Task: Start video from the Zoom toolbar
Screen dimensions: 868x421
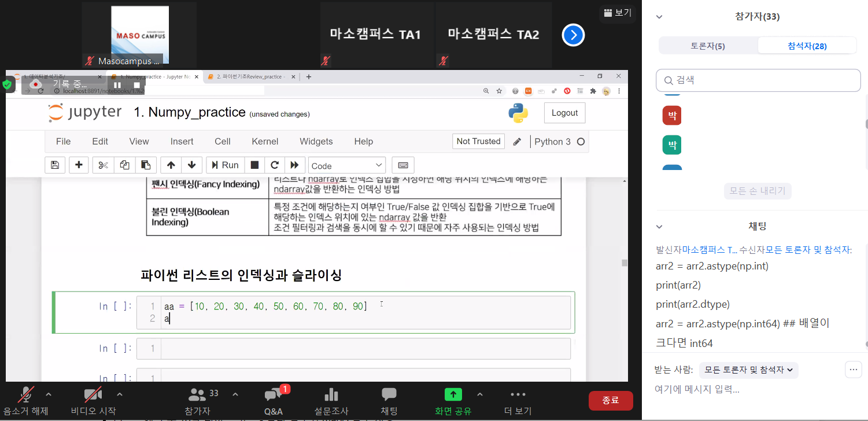Action: [93, 401]
